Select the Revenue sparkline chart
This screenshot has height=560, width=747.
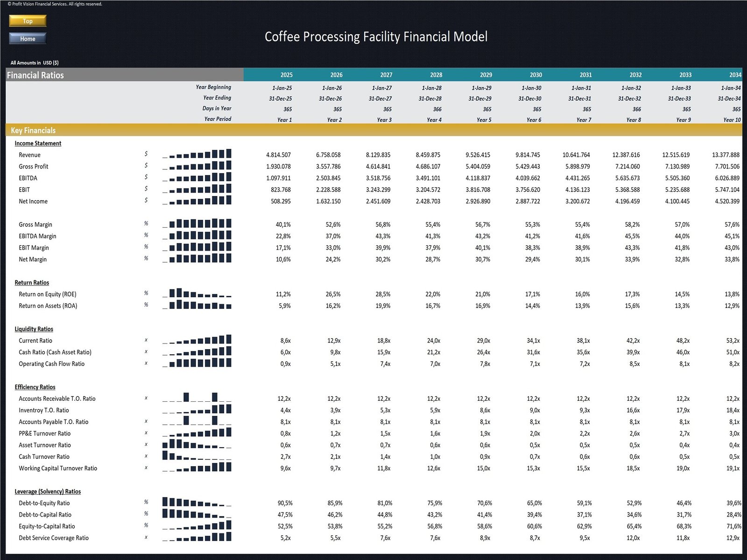pos(196,154)
